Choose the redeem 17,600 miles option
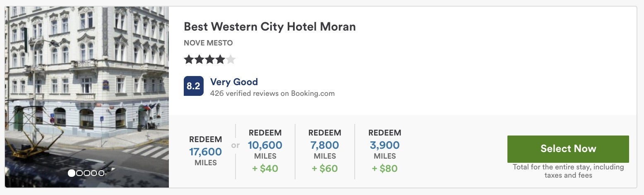 pyautogui.click(x=205, y=151)
